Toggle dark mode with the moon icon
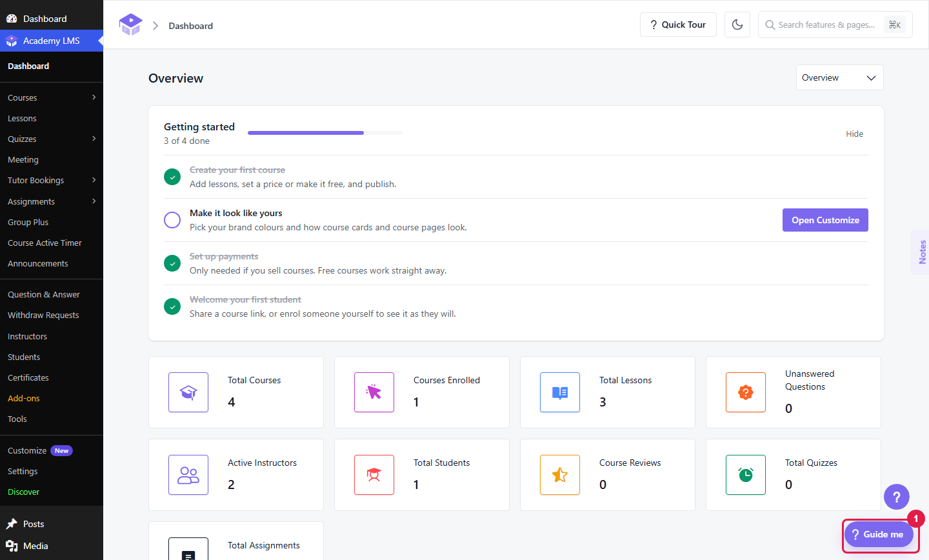929x560 pixels. (x=737, y=25)
